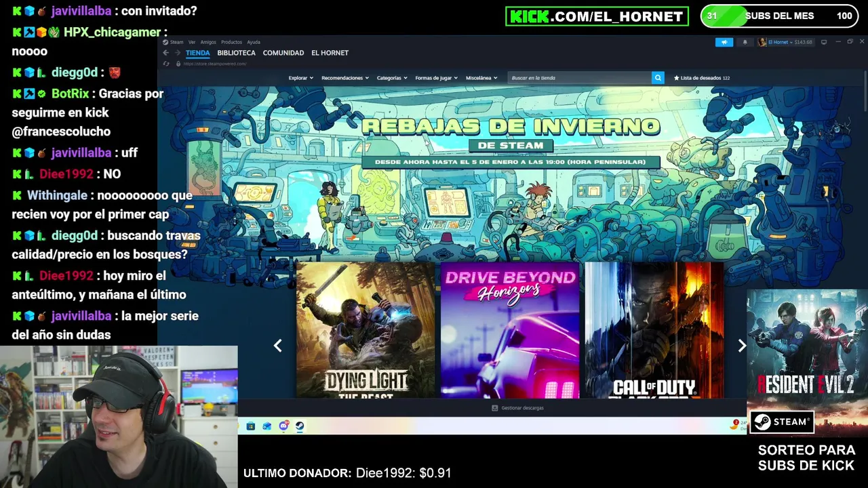Open the Dying Light The Beast game card
868x488 pixels.
click(365, 330)
